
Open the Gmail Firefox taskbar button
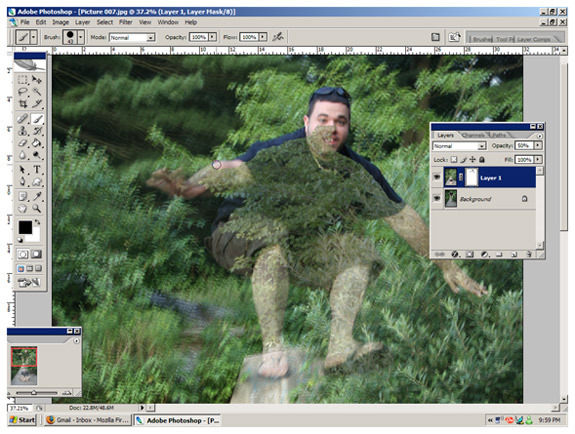pos(87,420)
